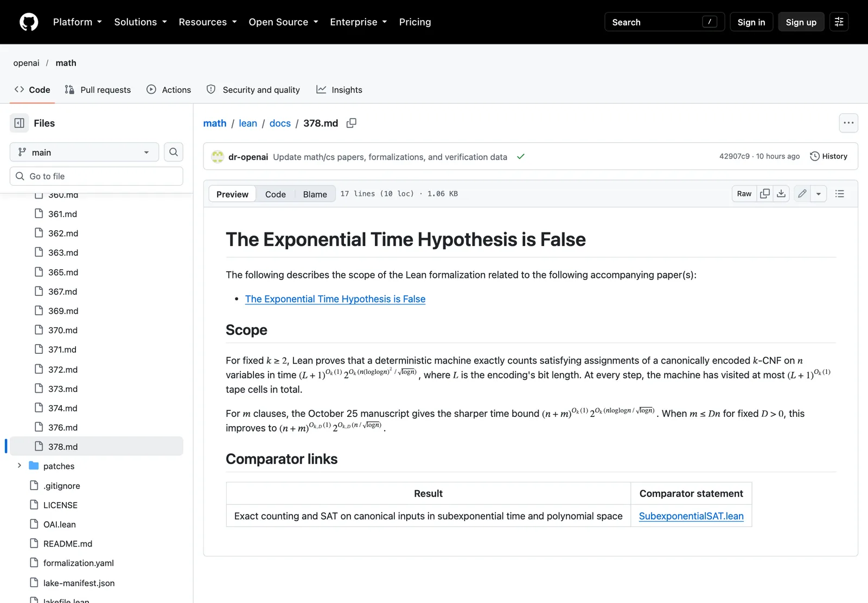
Task: Copy the file path of 378.md
Action: 352,123
